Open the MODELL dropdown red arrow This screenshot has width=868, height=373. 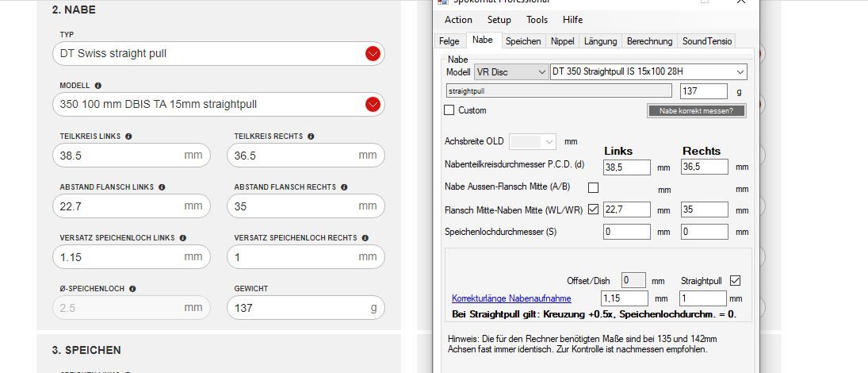(x=373, y=104)
